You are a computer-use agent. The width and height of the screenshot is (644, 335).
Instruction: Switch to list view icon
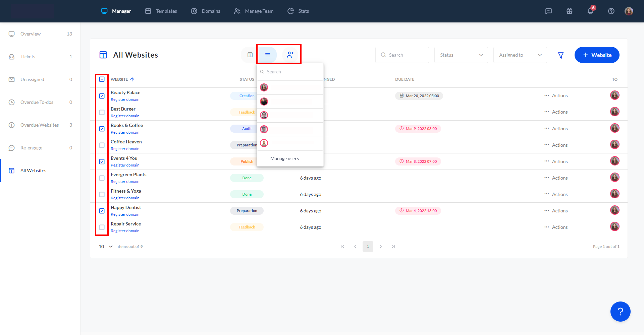click(x=268, y=55)
